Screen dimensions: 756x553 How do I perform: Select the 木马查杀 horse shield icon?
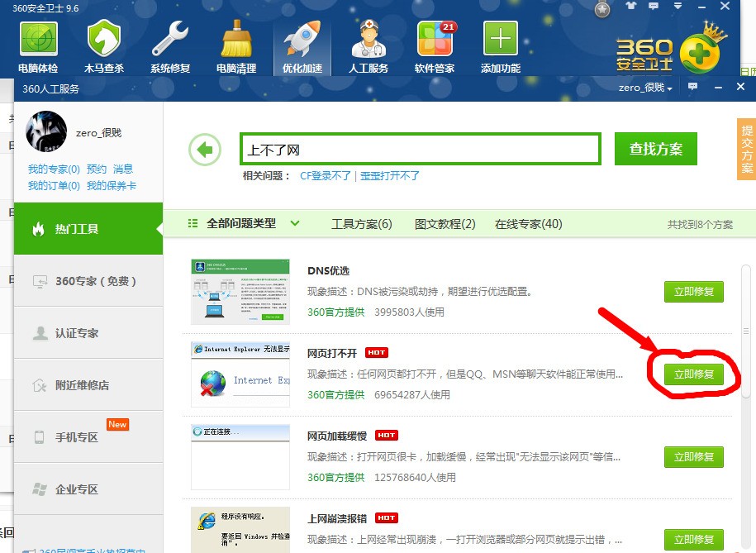[103, 39]
